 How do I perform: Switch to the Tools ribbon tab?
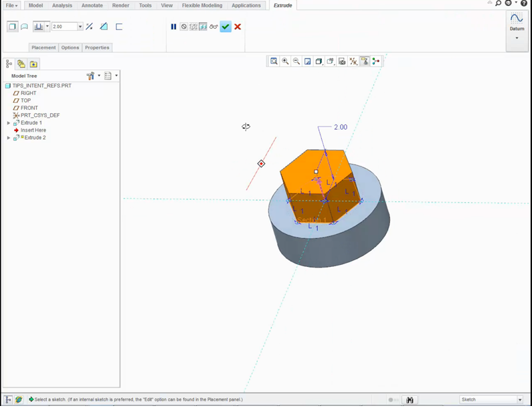[x=145, y=5]
